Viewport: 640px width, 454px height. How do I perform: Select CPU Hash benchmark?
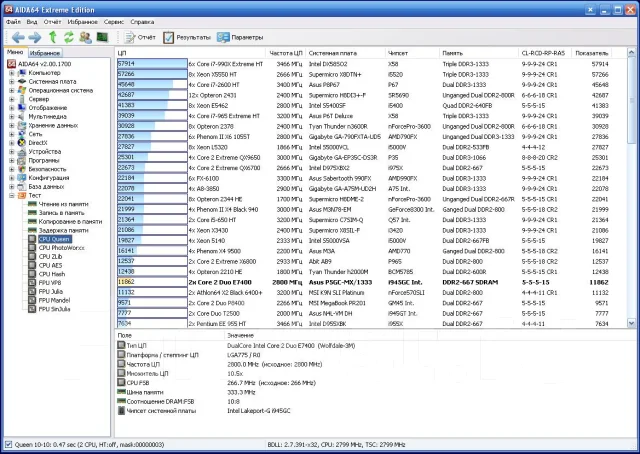tap(51, 274)
